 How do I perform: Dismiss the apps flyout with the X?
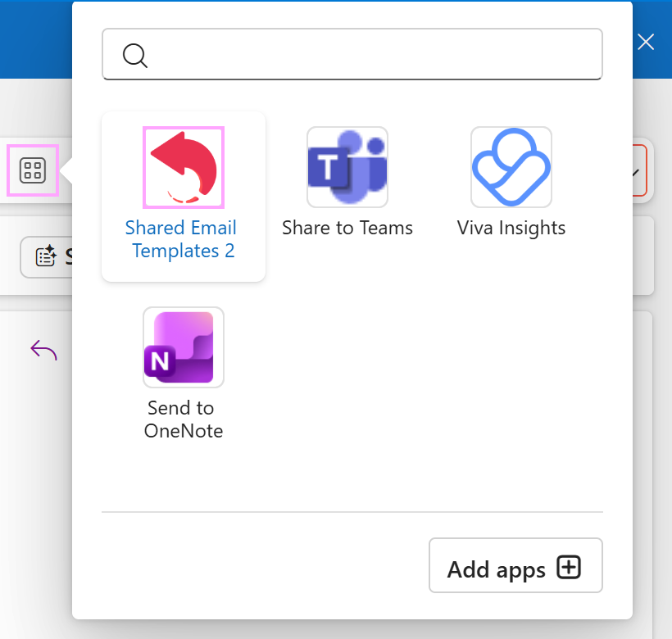coord(646,42)
